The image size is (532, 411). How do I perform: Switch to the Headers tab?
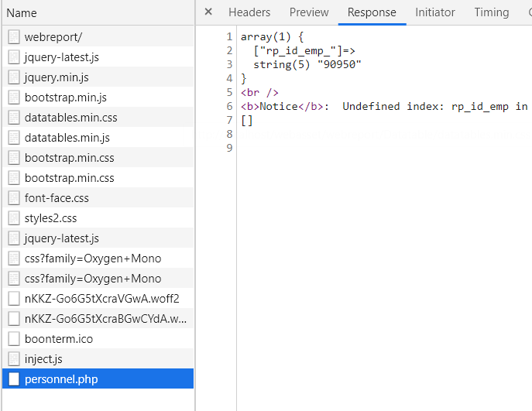[x=249, y=12]
